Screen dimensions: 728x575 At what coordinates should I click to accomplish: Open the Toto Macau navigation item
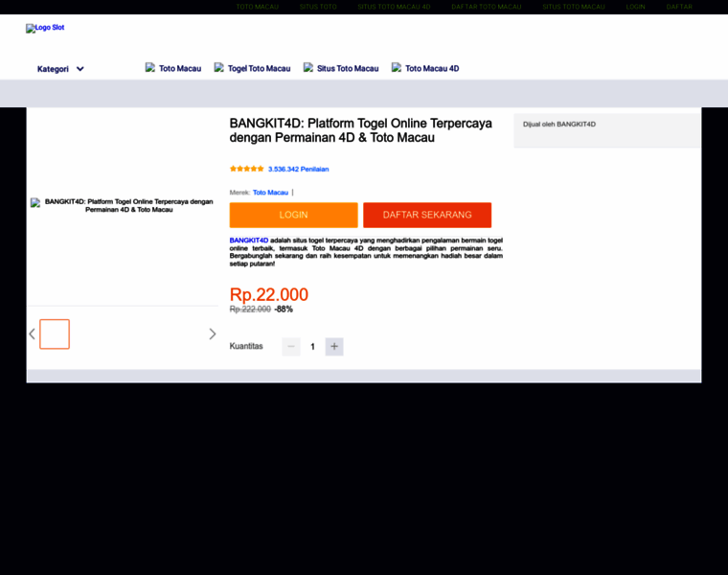(x=174, y=68)
